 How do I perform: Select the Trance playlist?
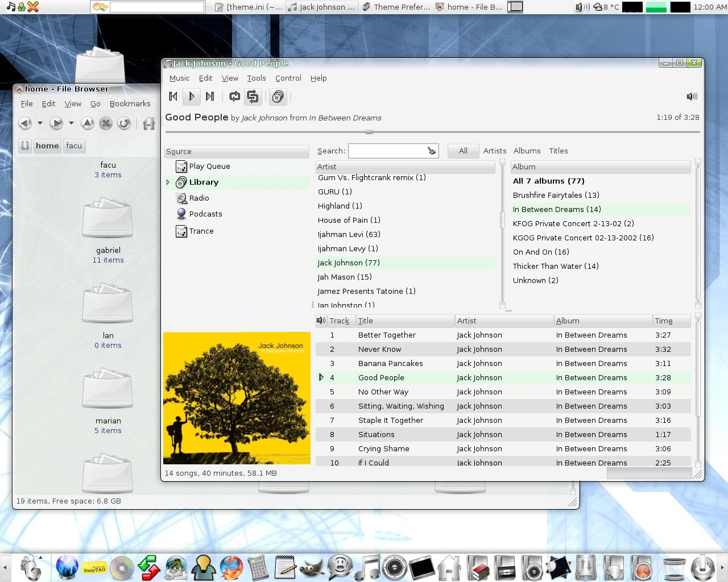tap(201, 231)
